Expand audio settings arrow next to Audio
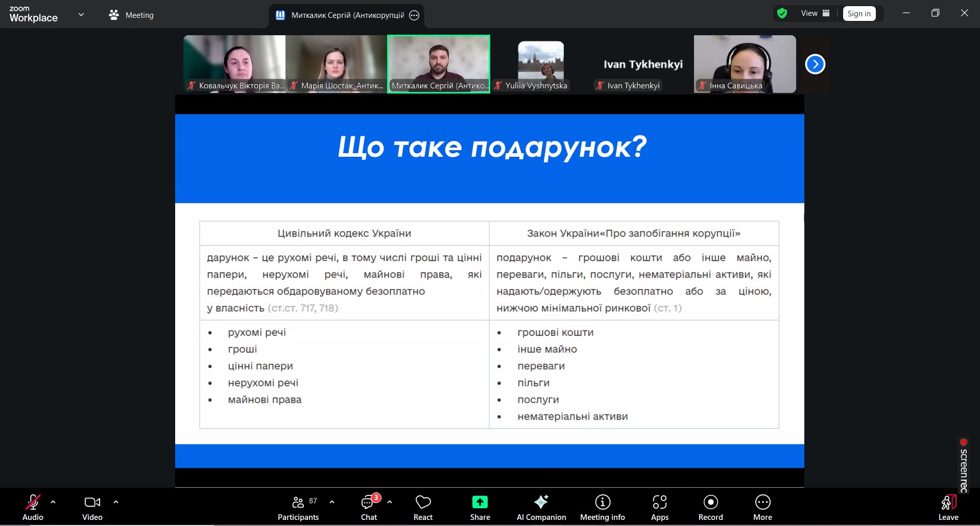Image resolution: width=980 pixels, height=526 pixels. pos(53,502)
